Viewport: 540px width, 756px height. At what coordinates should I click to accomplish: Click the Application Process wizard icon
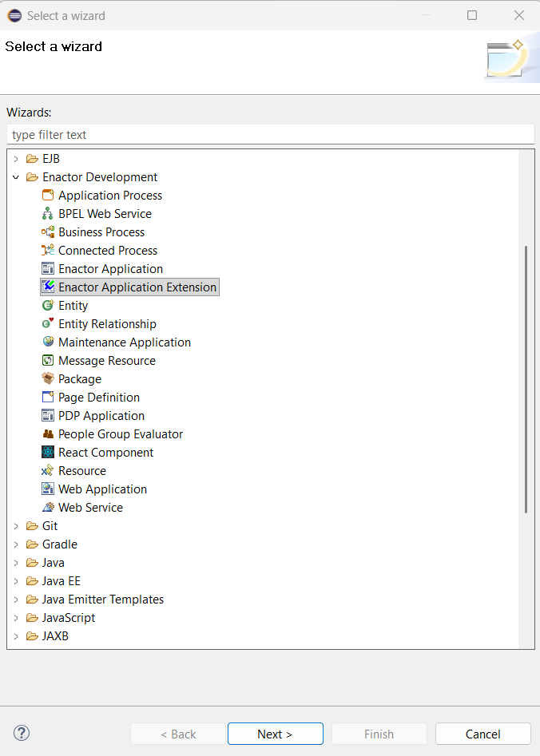48,196
